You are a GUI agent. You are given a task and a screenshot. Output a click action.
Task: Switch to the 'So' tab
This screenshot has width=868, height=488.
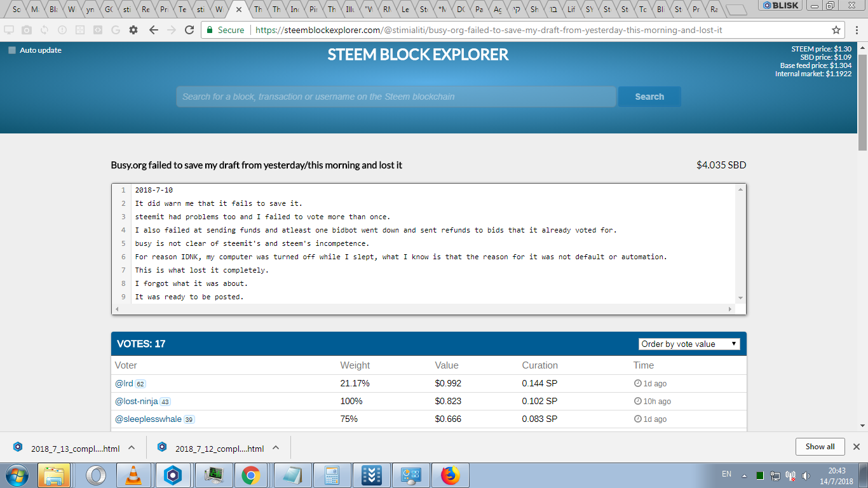coord(17,10)
